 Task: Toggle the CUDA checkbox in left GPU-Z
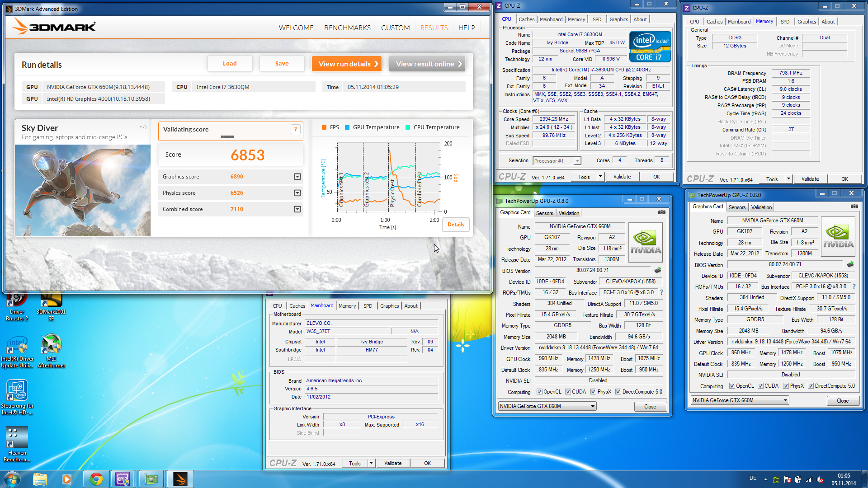point(568,392)
